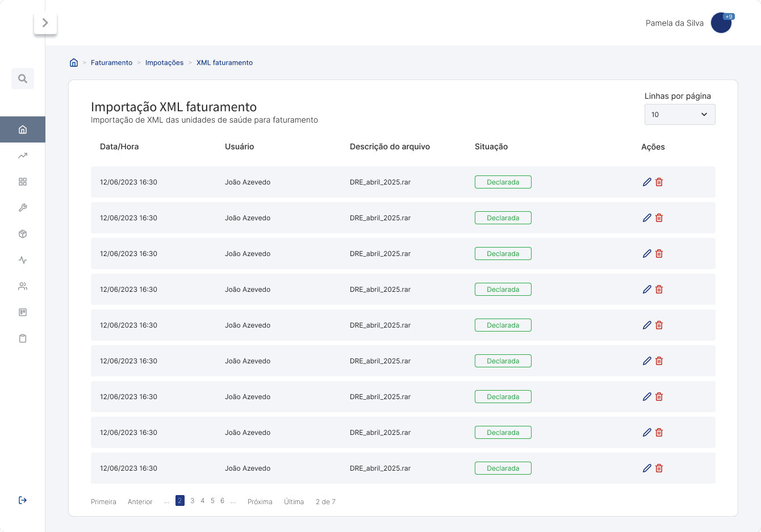The image size is (761, 532).
Task: Expand the sidebar with the chevron button
Action: pos(45,23)
